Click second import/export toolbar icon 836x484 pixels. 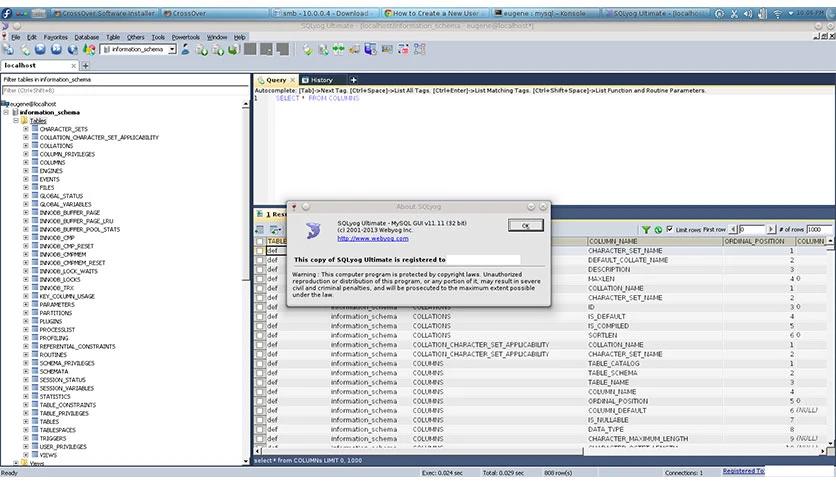[218, 50]
